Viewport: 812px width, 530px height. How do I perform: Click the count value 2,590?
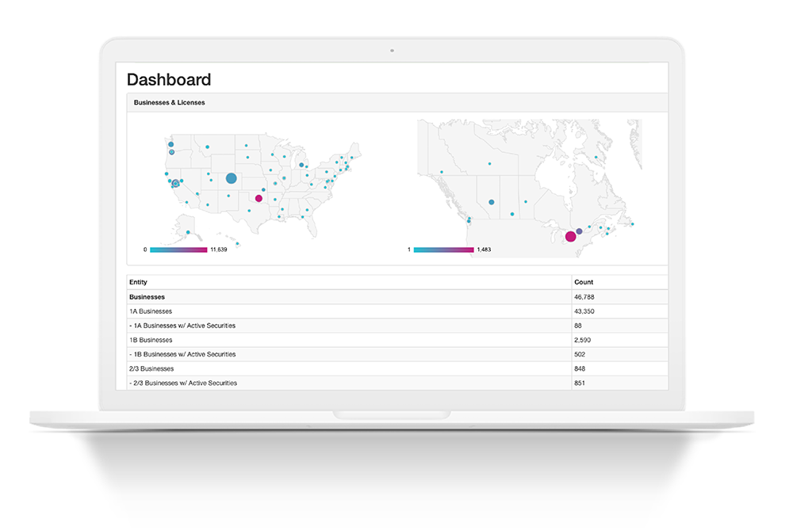[x=583, y=340]
